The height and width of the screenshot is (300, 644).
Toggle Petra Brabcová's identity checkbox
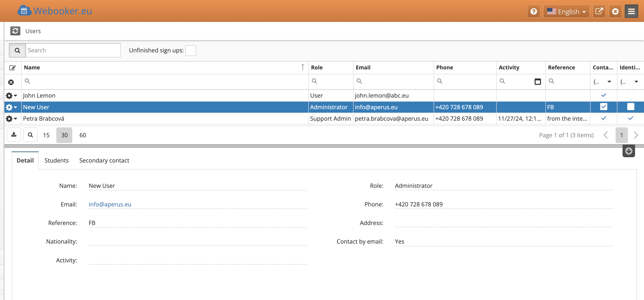click(631, 118)
